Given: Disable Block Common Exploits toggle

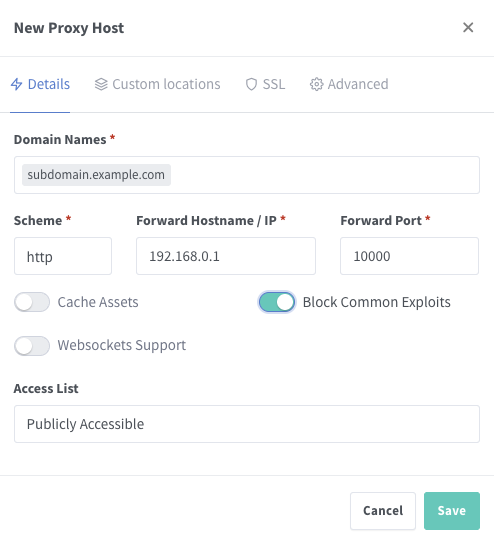Looking at the screenshot, I should point(277,302).
